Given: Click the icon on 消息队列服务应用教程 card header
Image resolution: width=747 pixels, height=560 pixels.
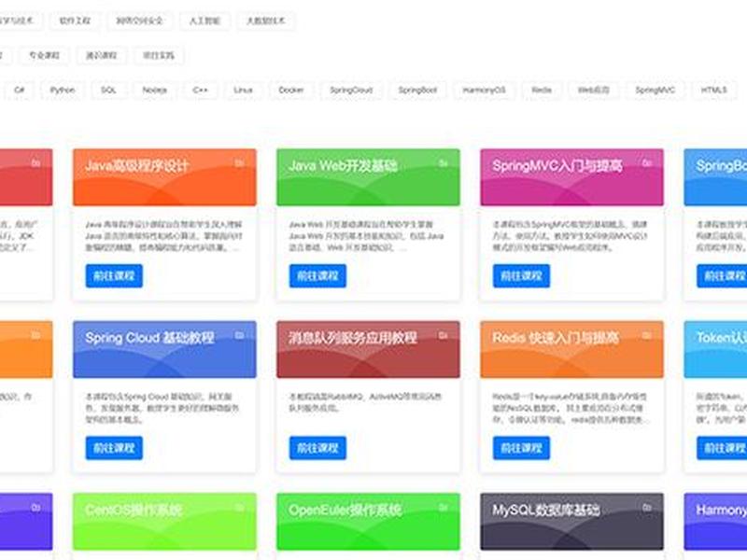Looking at the screenshot, I should tap(443, 335).
